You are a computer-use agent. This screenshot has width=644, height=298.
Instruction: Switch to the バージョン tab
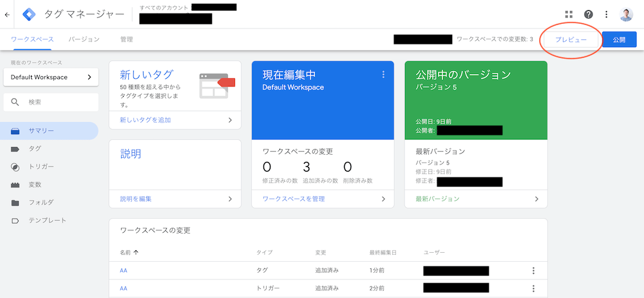pos(84,39)
